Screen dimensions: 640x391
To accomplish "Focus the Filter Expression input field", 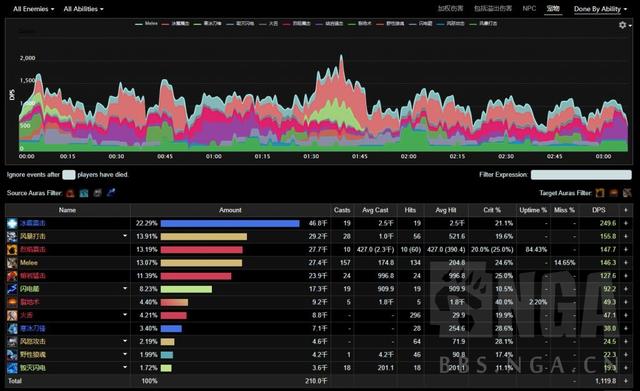I will pyautogui.click(x=581, y=175).
